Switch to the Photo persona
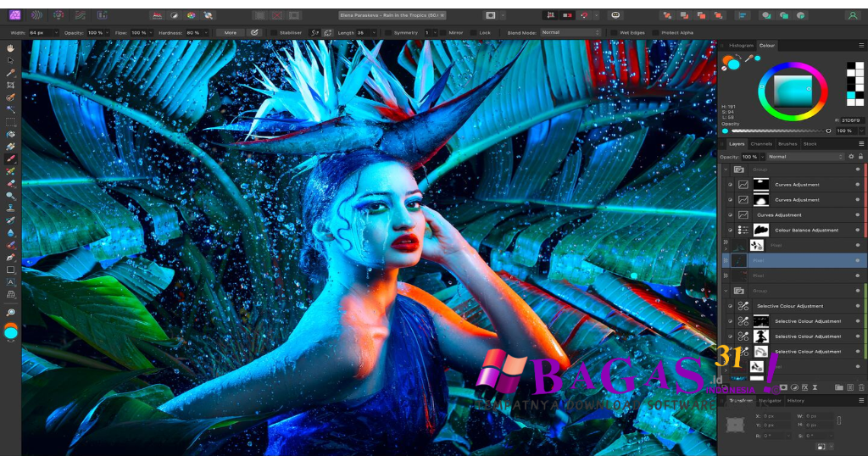 pos(15,15)
